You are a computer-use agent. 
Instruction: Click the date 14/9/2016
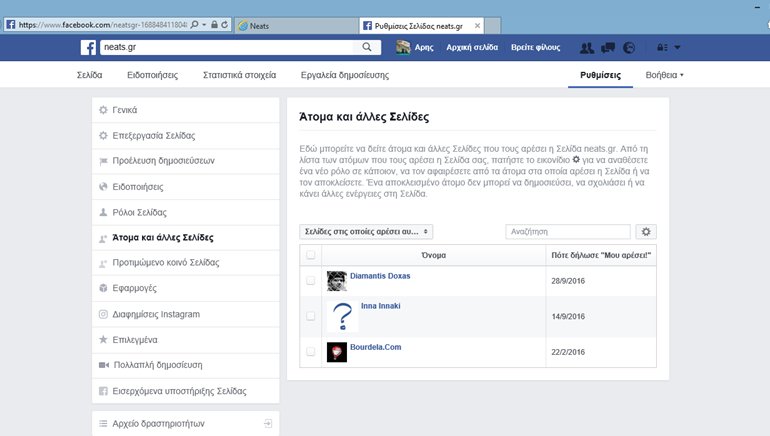(x=568, y=317)
